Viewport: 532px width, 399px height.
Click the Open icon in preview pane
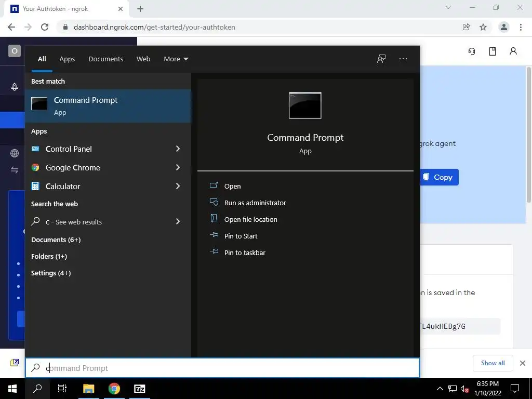pos(214,185)
